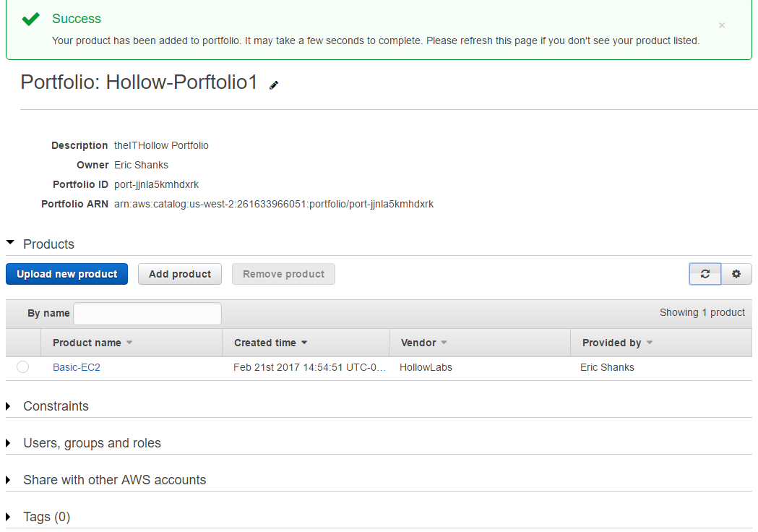Click the green Success checkmark icon
This screenshot has height=532, width=758.
[x=30, y=20]
